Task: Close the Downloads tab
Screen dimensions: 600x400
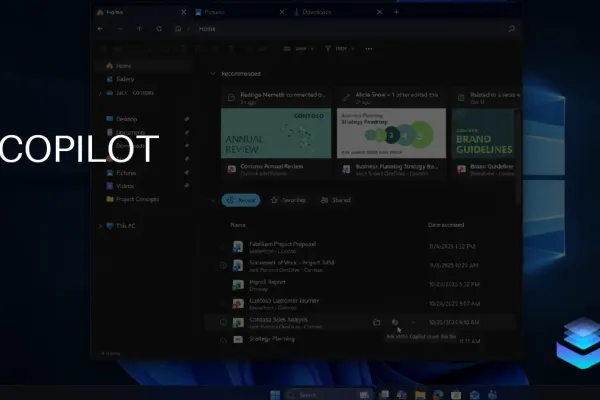Action: pos(379,12)
